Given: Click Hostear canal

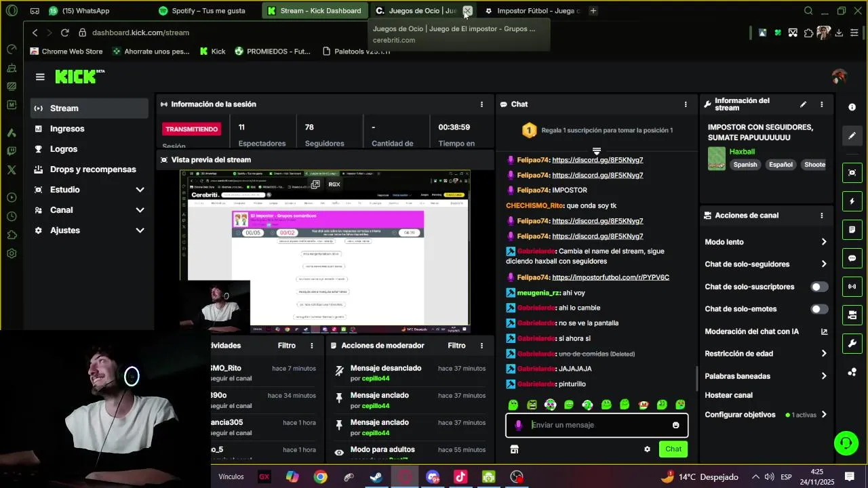Looking at the screenshot, I should pyautogui.click(x=728, y=395).
